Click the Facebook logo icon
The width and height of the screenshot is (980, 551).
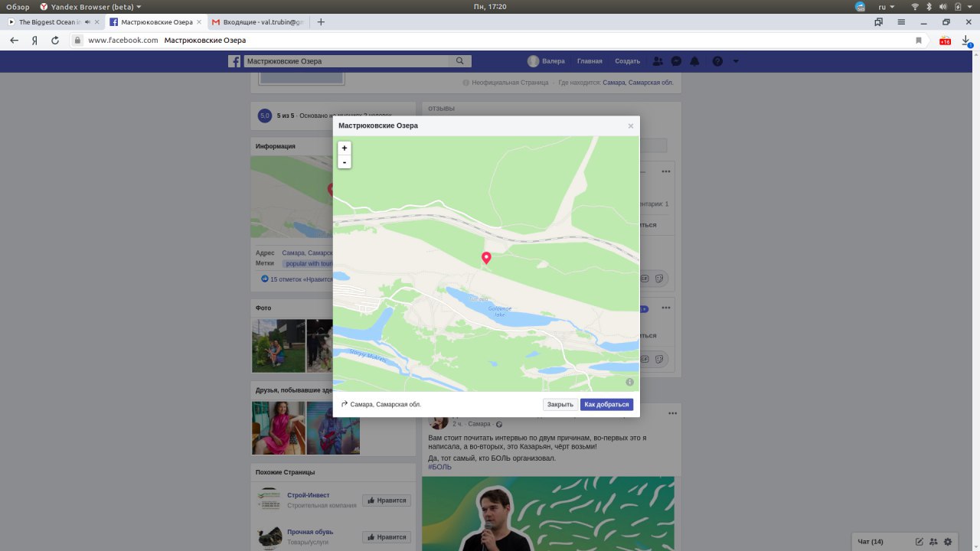pyautogui.click(x=234, y=61)
